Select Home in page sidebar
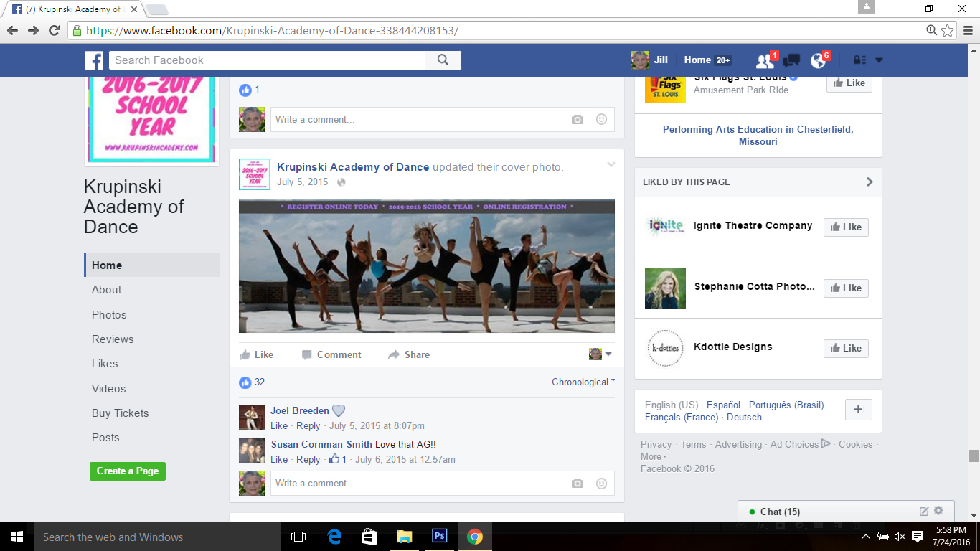The height and width of the screenshot is (551, 980). pos(152,265)
